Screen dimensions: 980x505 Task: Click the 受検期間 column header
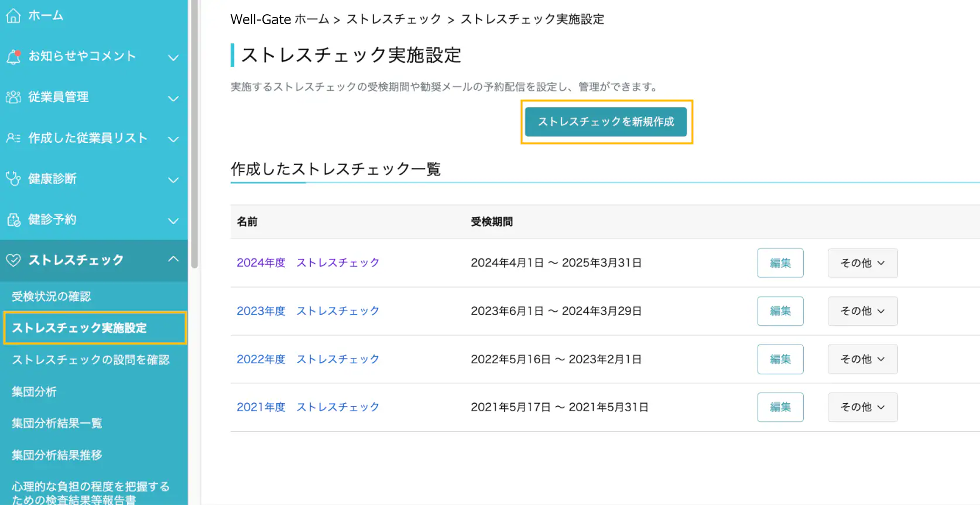tap(492, 222)
